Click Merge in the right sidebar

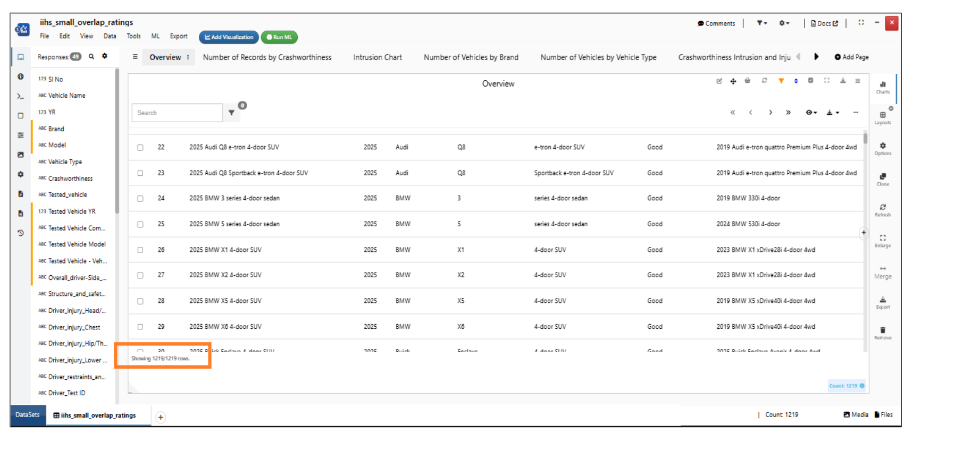tap(883, 272)
